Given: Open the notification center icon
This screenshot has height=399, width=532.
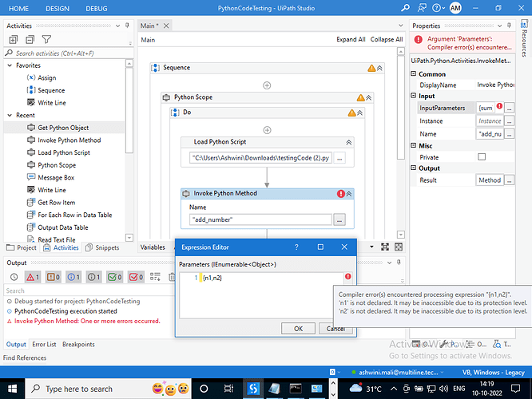Looking at the screenshot, I should pos(515,389).
